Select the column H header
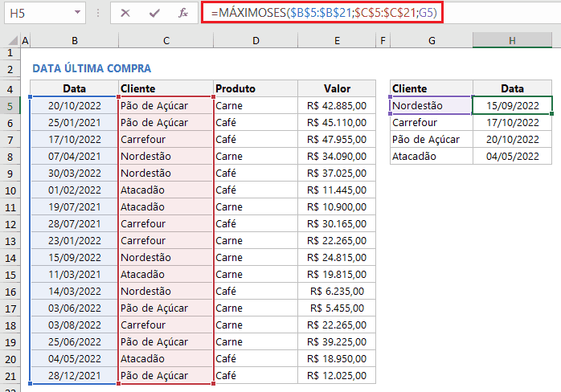The width and height of the screenshot is (561, 392). coord(512,41)
